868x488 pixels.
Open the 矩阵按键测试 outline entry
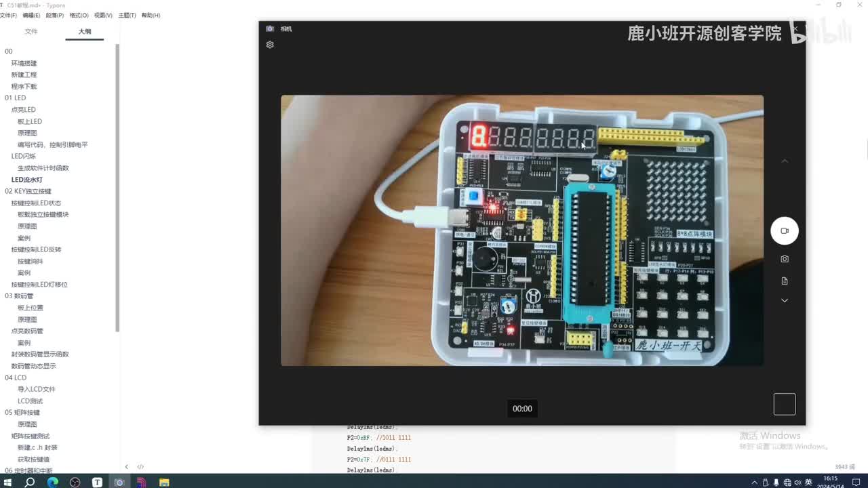coord(31,436)
